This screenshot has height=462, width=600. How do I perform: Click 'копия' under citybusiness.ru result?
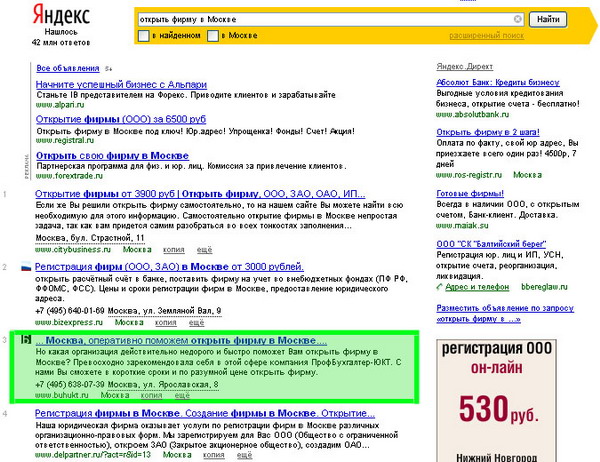(x=174, y=250)
